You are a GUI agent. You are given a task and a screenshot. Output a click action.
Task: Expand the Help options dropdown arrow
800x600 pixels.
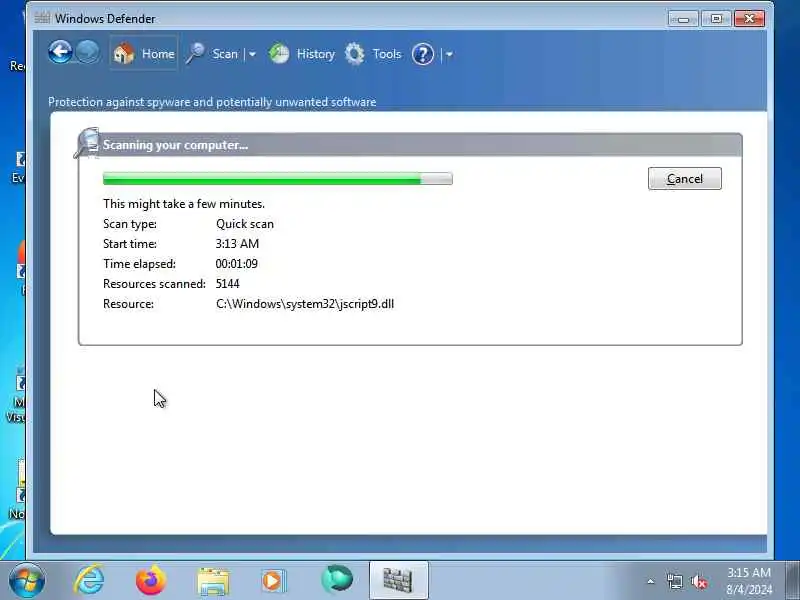point(449,54)
